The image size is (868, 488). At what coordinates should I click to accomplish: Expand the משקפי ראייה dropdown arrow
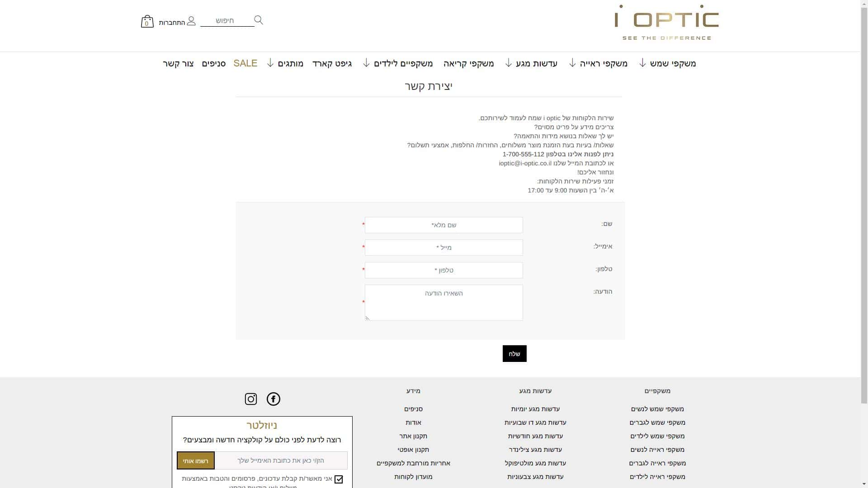tap(572, 63)
